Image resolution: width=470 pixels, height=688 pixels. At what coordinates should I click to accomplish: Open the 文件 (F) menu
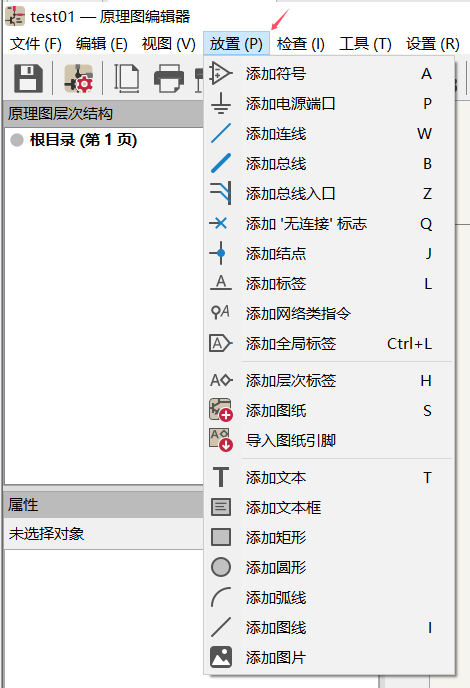(x=36, y=44)
